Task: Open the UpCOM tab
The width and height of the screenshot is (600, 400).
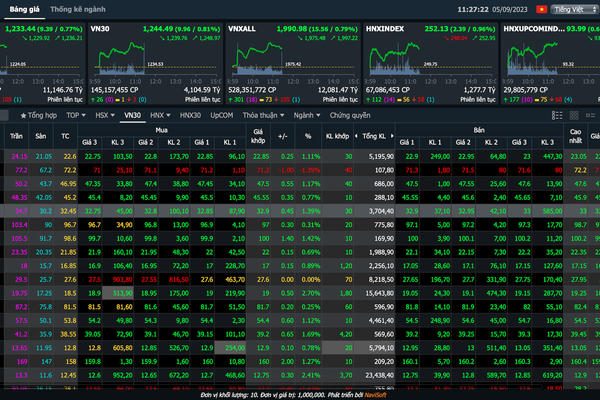Action: coord(222,116)
